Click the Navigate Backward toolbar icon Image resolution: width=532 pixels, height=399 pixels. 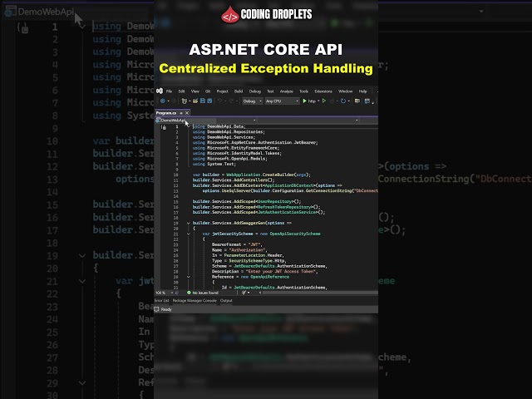pos(163,101)
